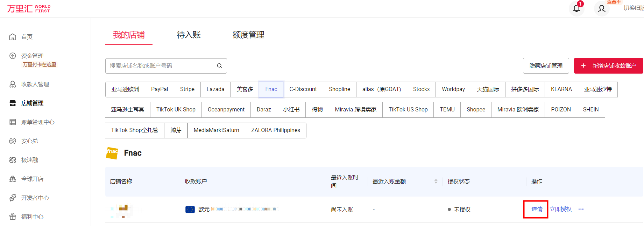Image resolution: width=644 pixels, height=226 pixels.
Task: Click the notification bell icon
Action: click(x=576, y=8)
